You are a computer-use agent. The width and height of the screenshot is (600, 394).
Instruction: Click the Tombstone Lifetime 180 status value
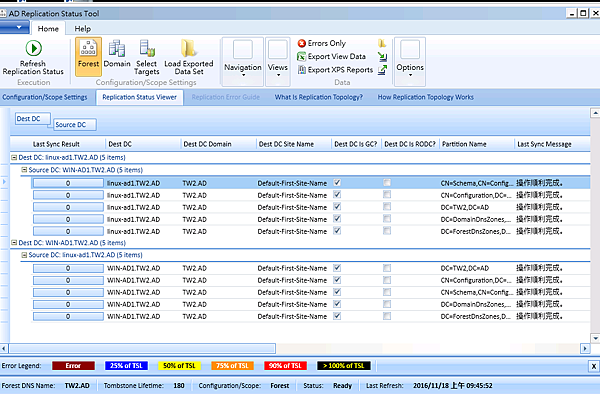(179, 386)
